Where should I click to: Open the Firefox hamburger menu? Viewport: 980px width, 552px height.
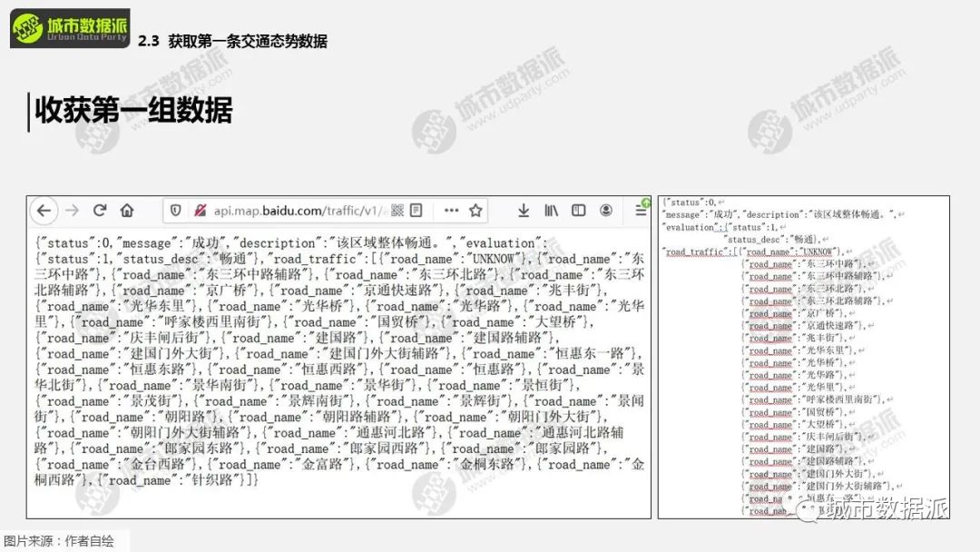pyautogui.click(x=641, y=211)
